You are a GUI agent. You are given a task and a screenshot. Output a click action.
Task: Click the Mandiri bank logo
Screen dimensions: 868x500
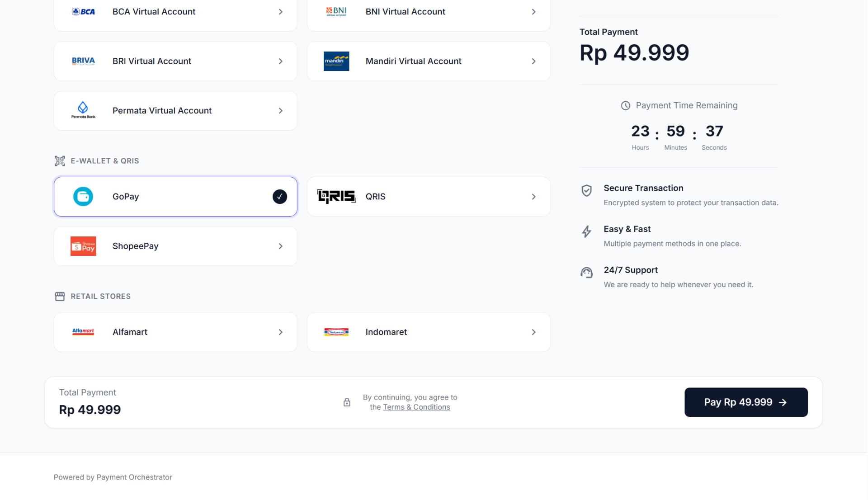(336, 61)
